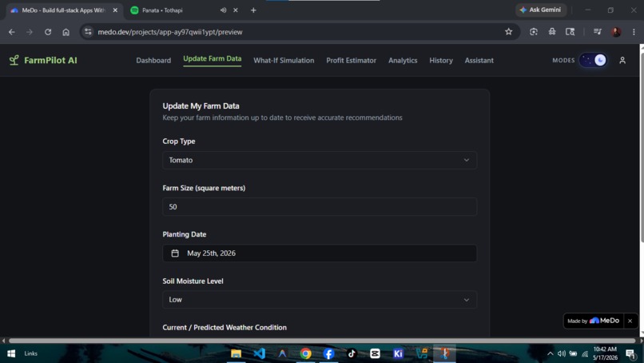Expand the Crop Type dropdown showing Tomato
This screenshot has width=644, height=363.
(320, 160)
